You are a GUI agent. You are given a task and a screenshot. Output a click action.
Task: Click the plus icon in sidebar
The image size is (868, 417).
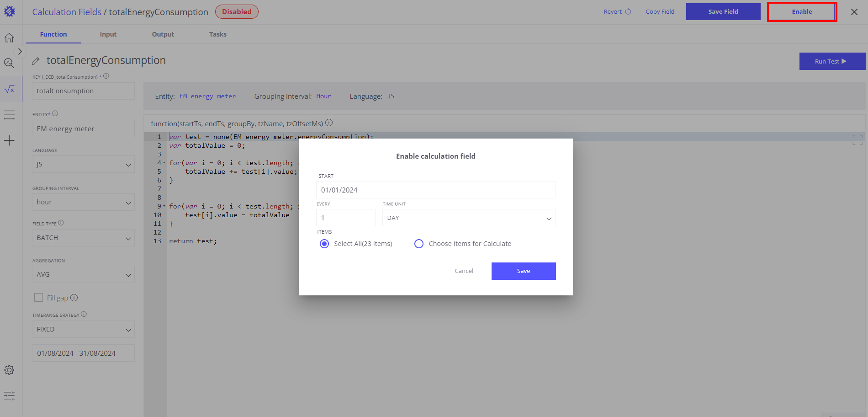pos(9,140)
